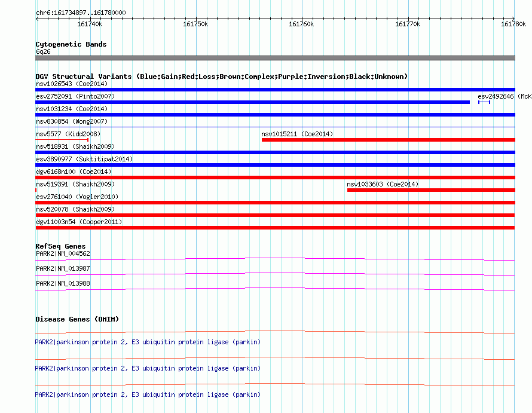
Task: Click the DGV Structural Variants track heading
Action: pyautogui.click(x=221, y=77)
